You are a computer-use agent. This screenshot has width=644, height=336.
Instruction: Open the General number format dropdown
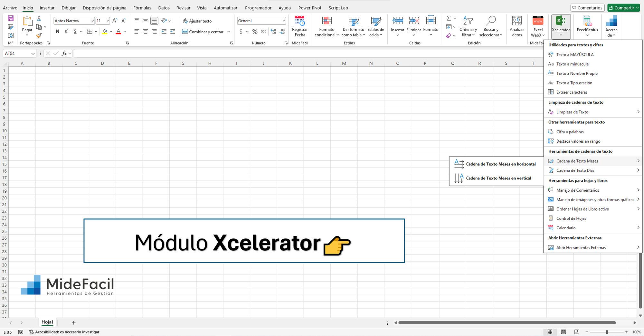click(283, 21)
